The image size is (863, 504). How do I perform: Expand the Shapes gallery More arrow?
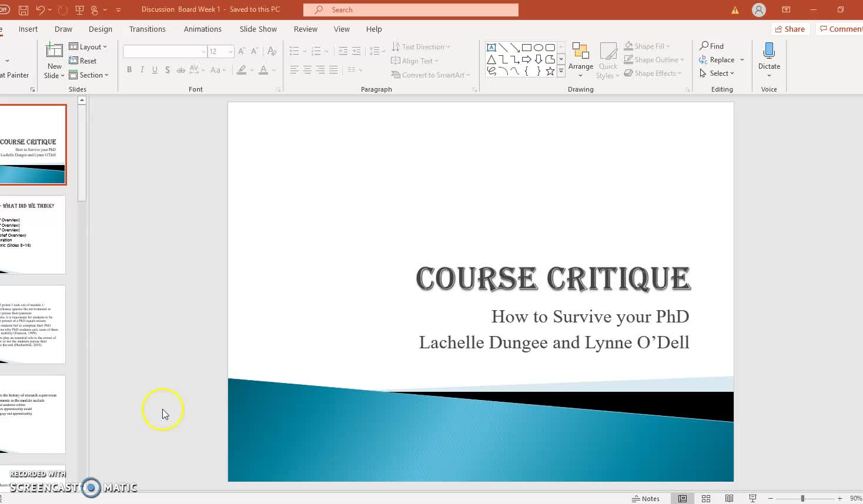(561, 71)
